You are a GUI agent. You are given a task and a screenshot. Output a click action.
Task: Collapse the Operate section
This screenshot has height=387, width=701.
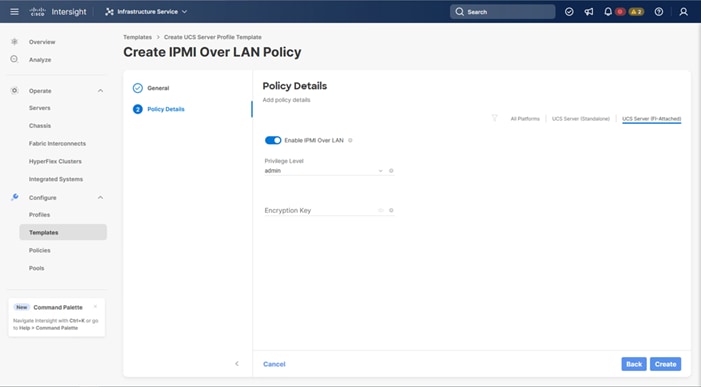[100, 91]
